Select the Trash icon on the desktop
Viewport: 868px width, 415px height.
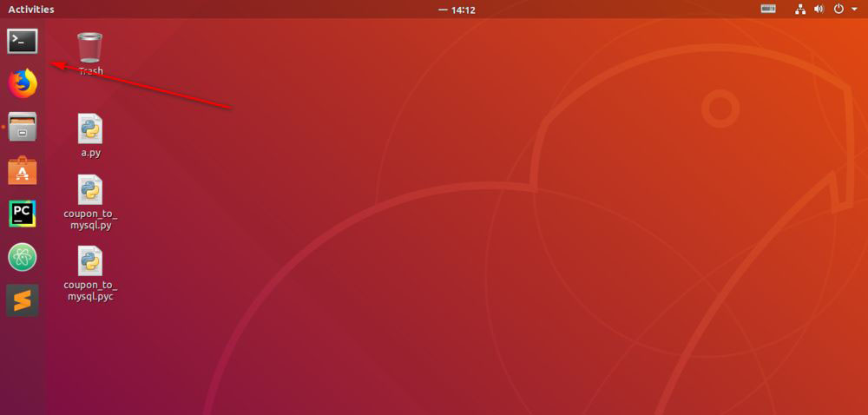pos(90,47)
